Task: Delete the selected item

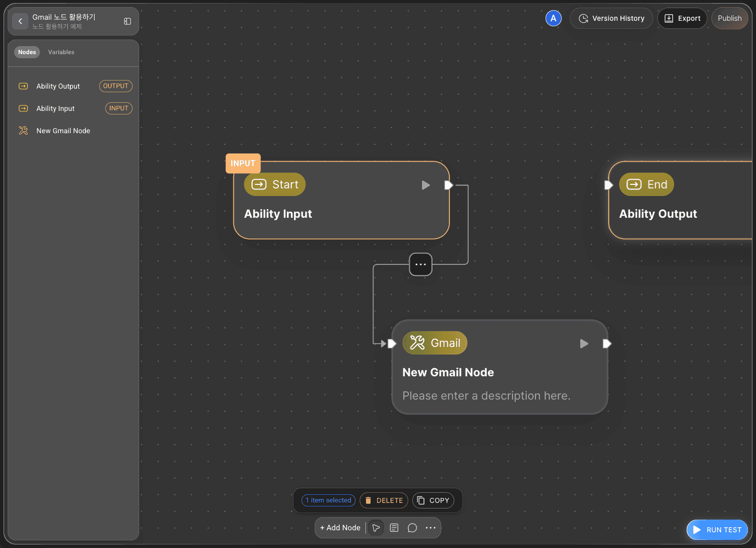Action: 384,500
